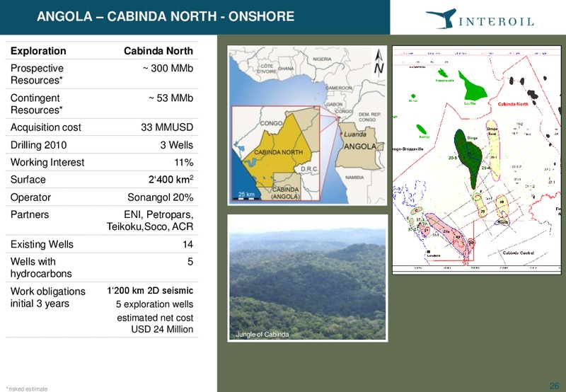The width and height of the screenshot is (566, 392).
Task: Click the slide title 'ANGOLA – CABINDA NORTH - ONSHORE'
Action: pyautogui.click(x=166, y=16)
